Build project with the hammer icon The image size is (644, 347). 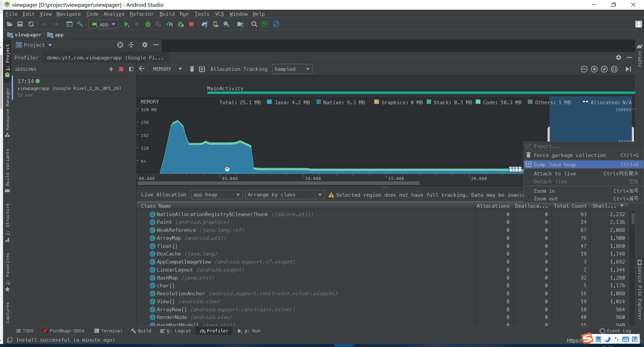coord(80,24)
